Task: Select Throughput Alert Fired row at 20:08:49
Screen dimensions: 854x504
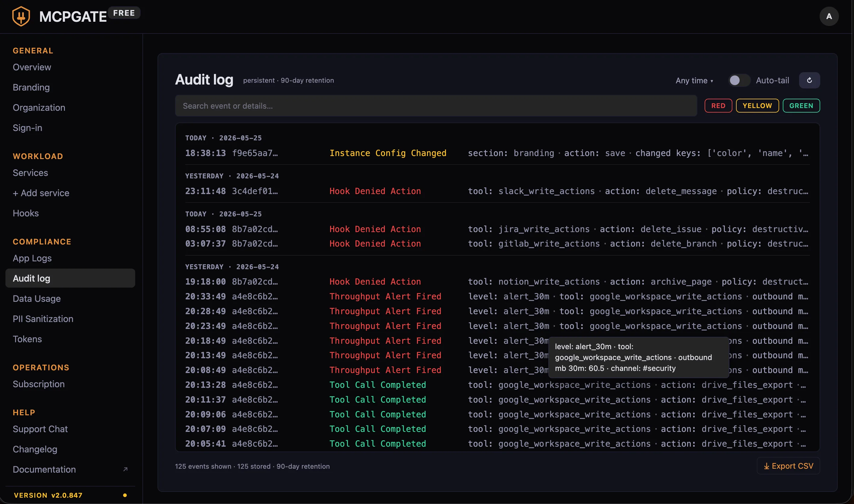Action: [x=497, y=370]
